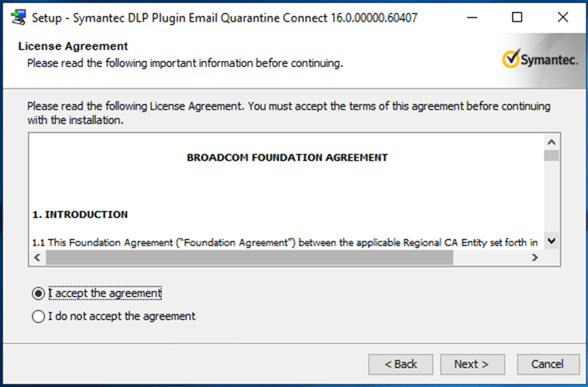Click the BROADCOM FOUNDATION AGREEMENT heading text
This screenshot has height=387, width=588.
click(x=287, y=158)
